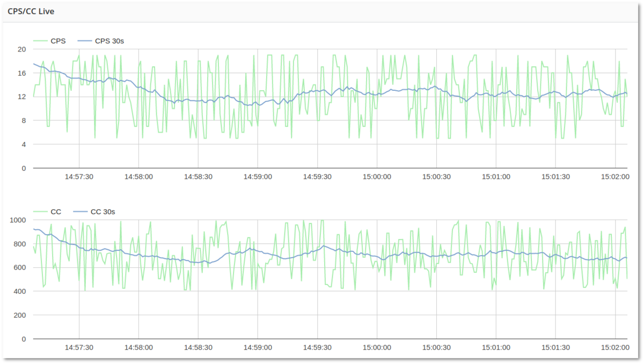
Task: Select the 14:57:30 tick on CPS chart
Action: pyautogui.click(x=79, y=176)
